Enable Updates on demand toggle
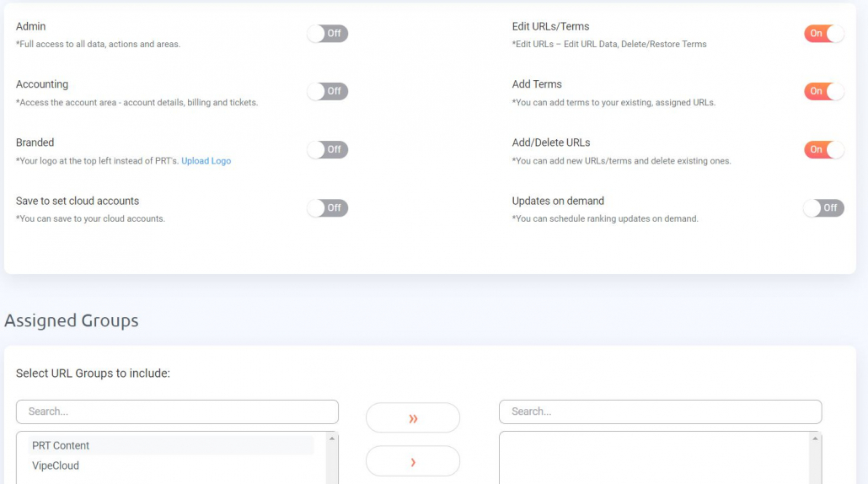 [823, 207]
